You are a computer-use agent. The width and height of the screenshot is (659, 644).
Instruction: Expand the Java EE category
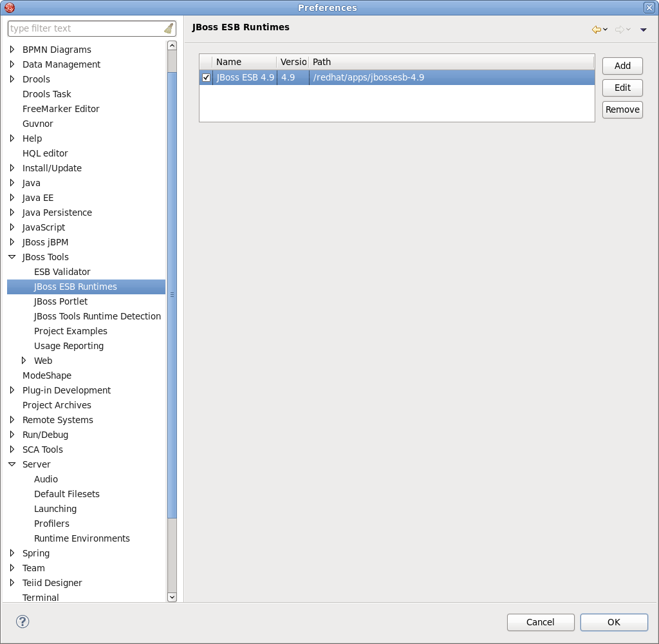(x=12, y=198)
